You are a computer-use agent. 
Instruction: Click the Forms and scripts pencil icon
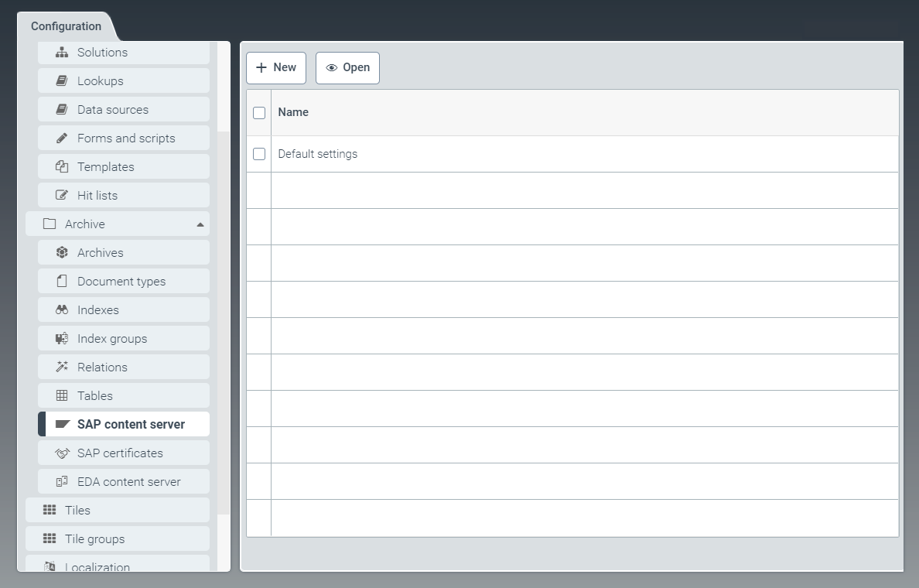click(62, 138)
